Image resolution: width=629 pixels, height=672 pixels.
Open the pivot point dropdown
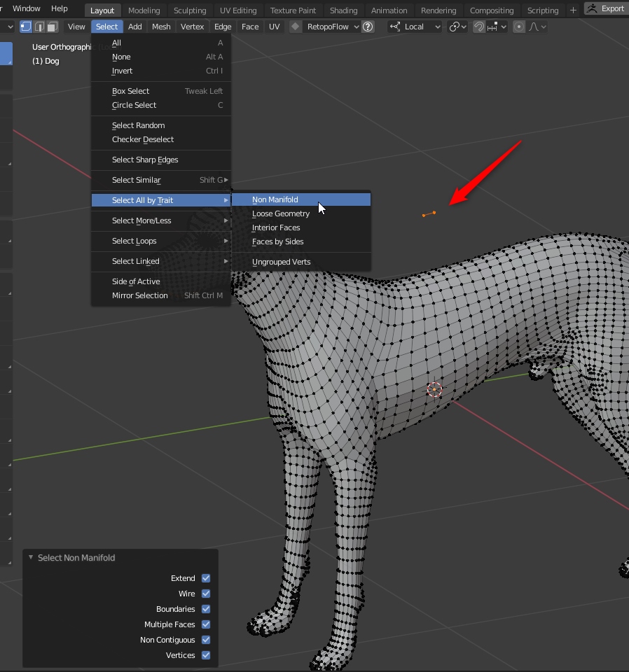click(x=457, y=27)
